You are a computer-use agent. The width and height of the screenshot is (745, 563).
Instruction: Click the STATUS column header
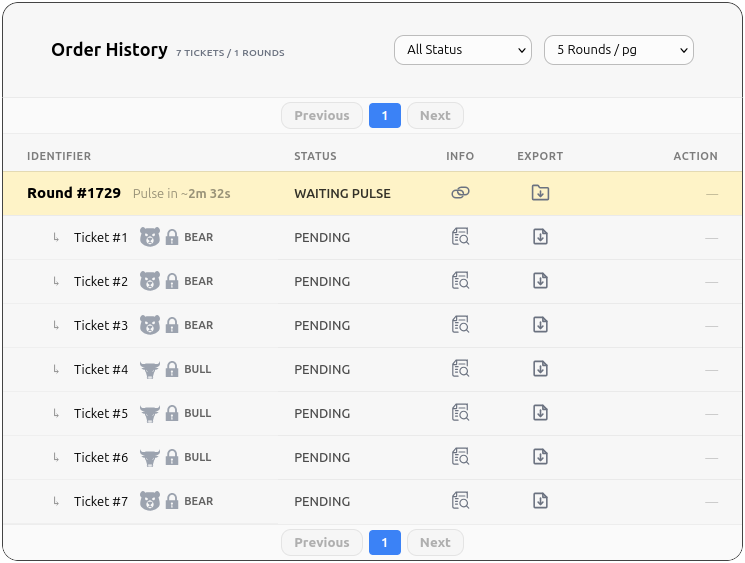tap(315, 156)
